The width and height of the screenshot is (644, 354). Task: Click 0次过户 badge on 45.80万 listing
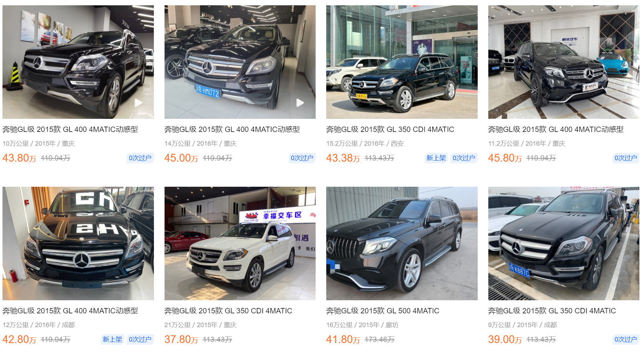click(x=626, y=158)
